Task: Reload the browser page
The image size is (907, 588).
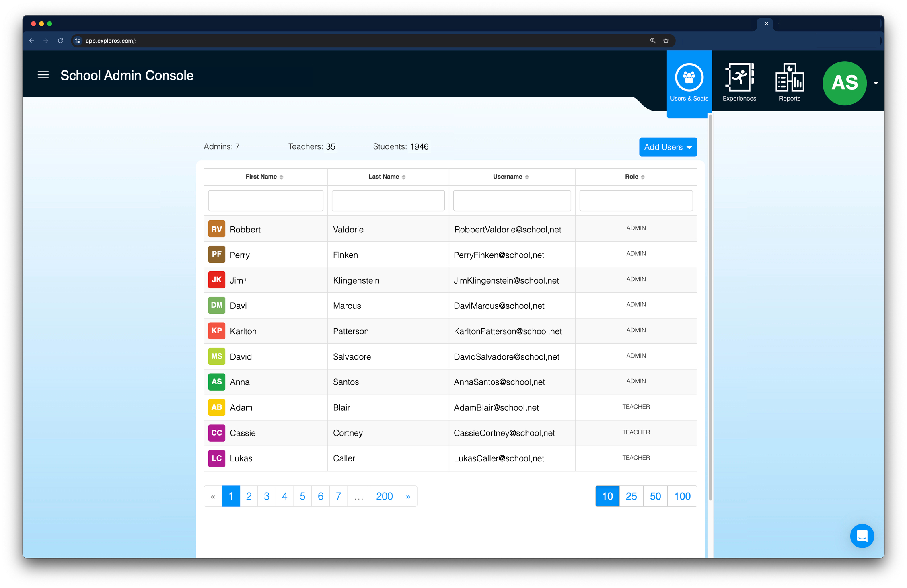Action: 60,41
